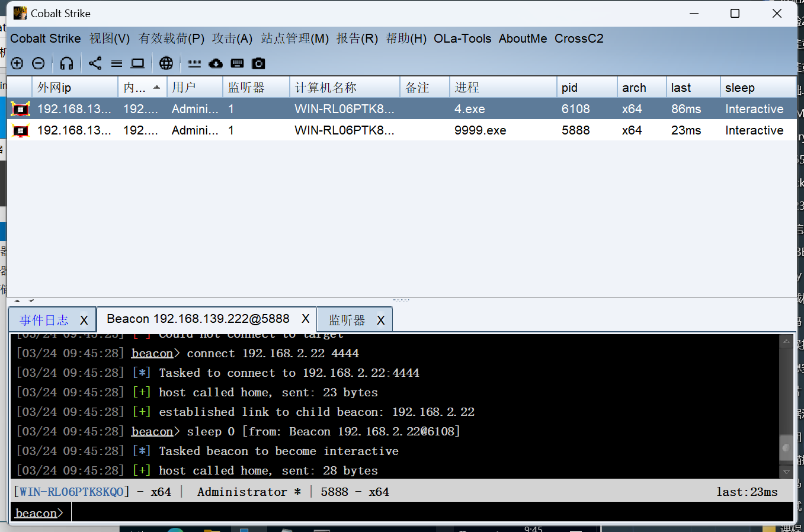
Task: Open the 站点管理(M) menu
Action: (294, 39)
